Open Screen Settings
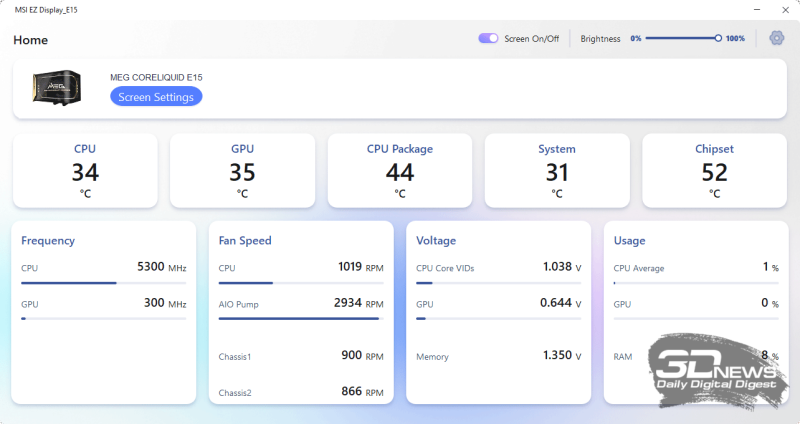This screenshot has height=424, width=800. (156, 97)
